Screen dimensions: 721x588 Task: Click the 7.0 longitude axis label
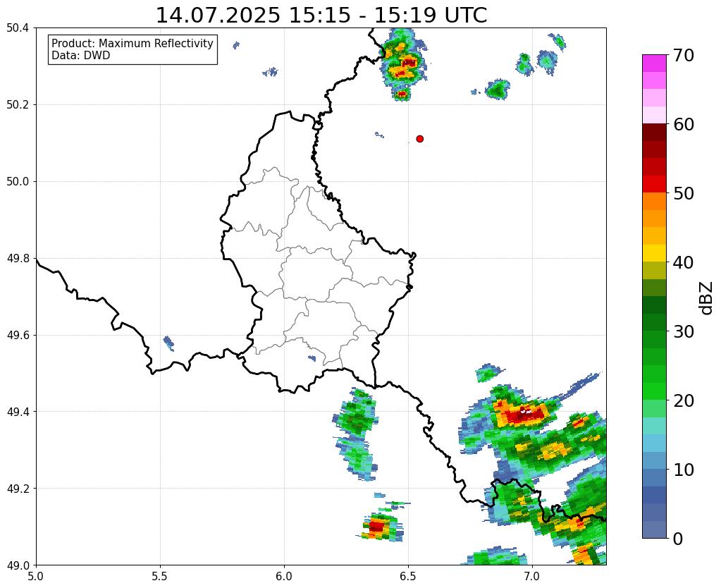pyautogui.click(x=532, y=577)
